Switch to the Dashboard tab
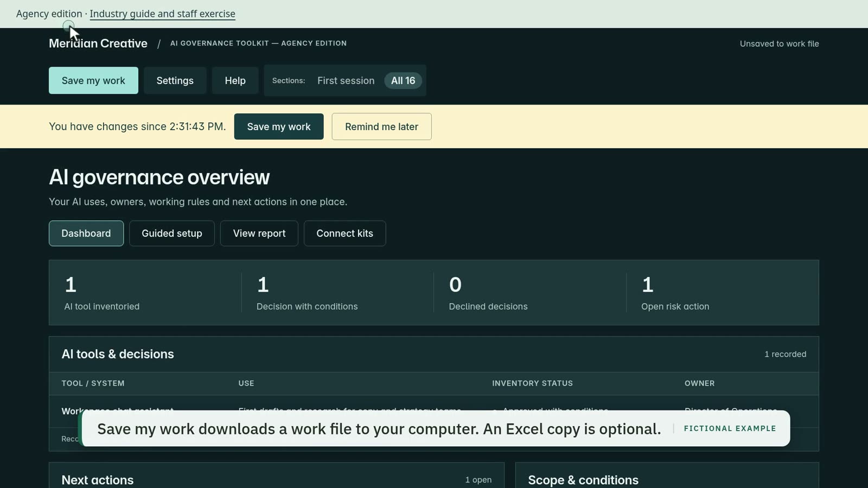 tap(86, 233)
